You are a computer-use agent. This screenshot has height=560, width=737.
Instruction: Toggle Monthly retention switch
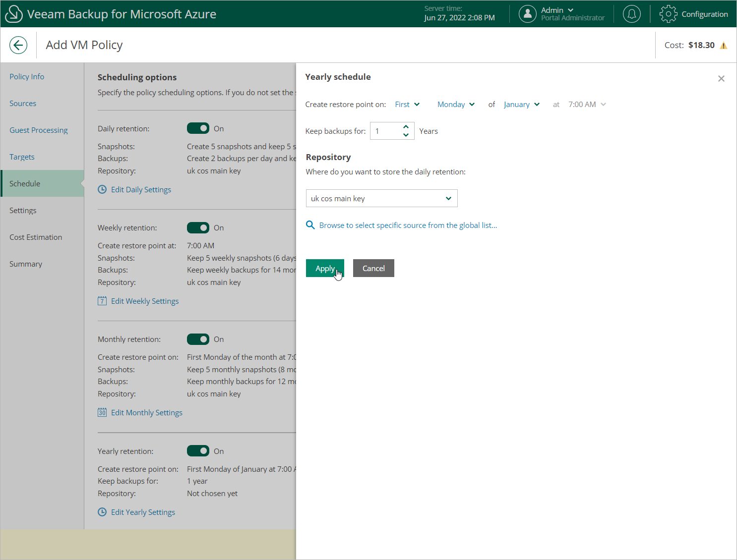[198, 339]
